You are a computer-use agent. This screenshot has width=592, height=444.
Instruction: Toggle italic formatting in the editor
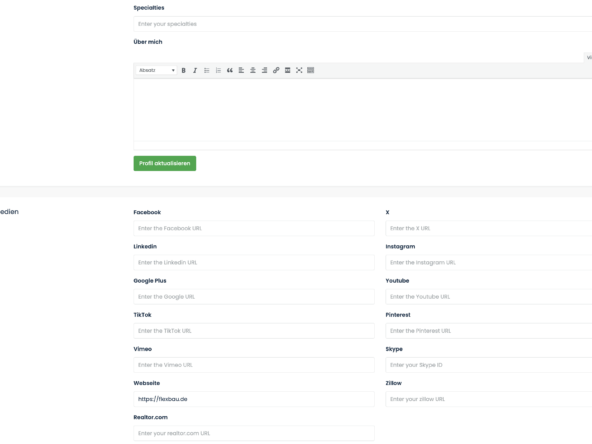(x=195, y=70)
